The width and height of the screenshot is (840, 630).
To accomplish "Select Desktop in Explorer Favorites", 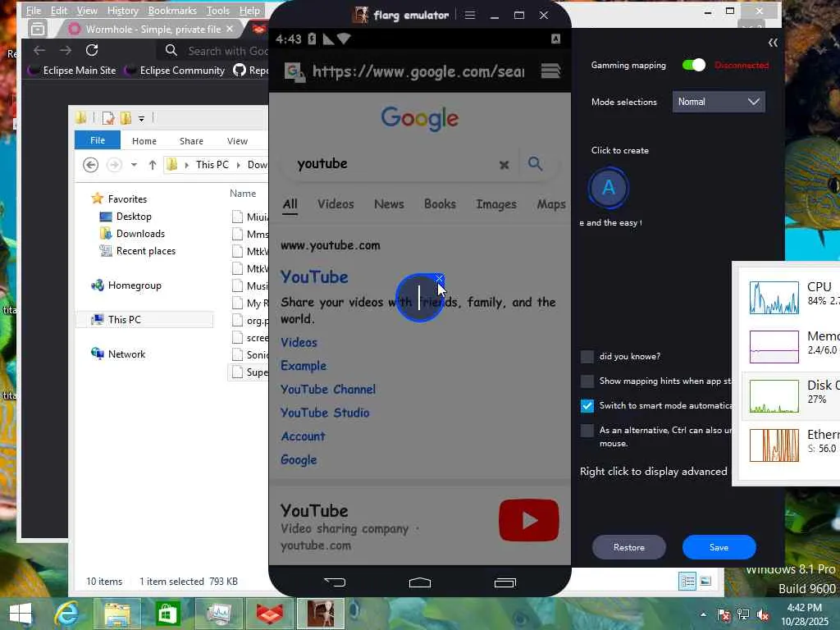I will click(134, 217).
